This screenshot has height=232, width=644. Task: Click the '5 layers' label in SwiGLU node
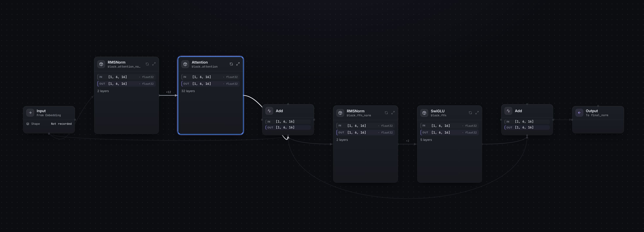pos(426,140)
